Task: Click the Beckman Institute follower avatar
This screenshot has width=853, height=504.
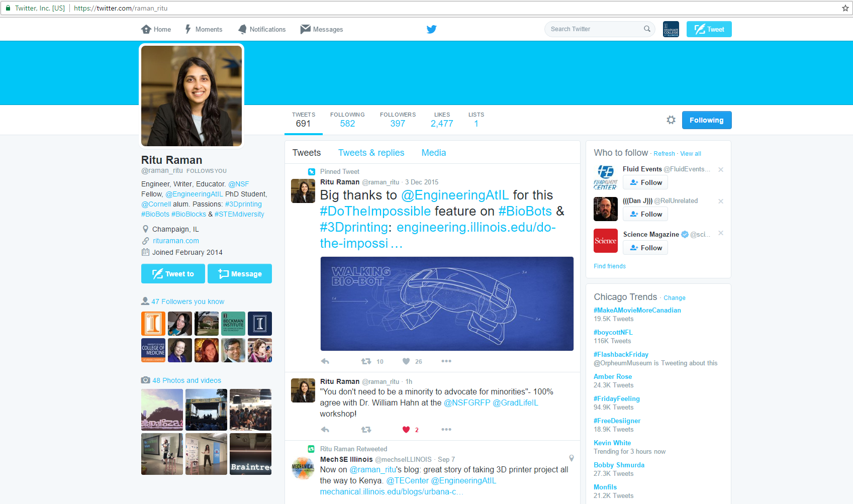Action: pyautogui.click(x=233, y=324)
